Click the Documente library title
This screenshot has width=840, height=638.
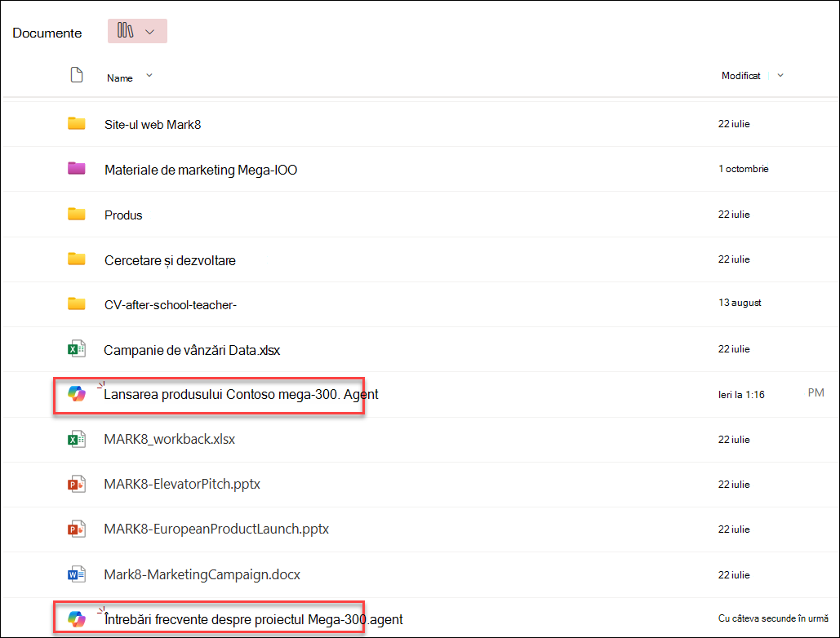[47, 33]
